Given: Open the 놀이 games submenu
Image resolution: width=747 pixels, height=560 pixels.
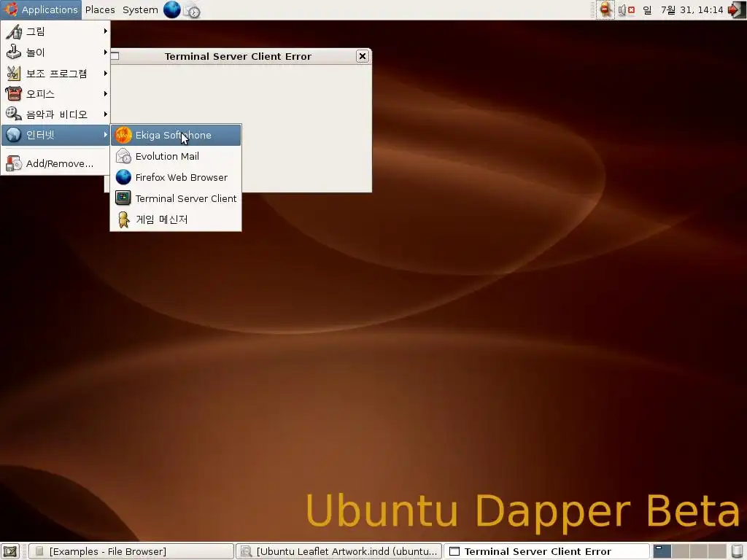Looking at the screenshot, I should (56, 52).
